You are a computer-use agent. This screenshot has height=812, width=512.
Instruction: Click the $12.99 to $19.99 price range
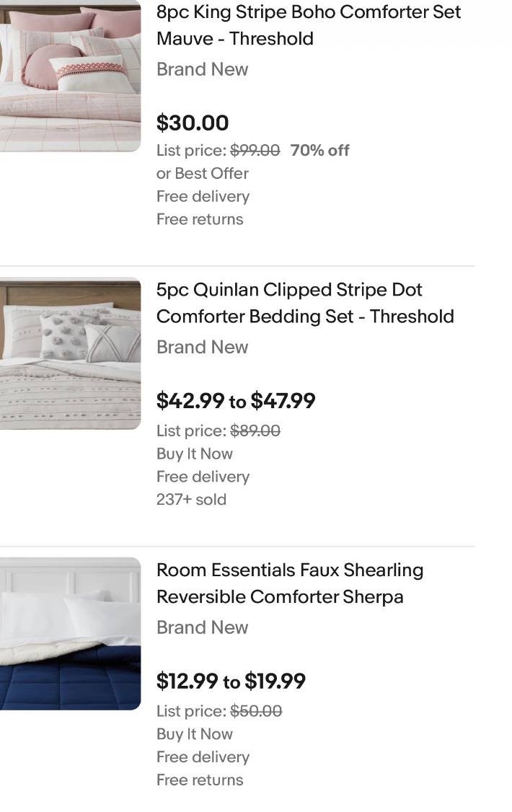click(x=231, y=681)
